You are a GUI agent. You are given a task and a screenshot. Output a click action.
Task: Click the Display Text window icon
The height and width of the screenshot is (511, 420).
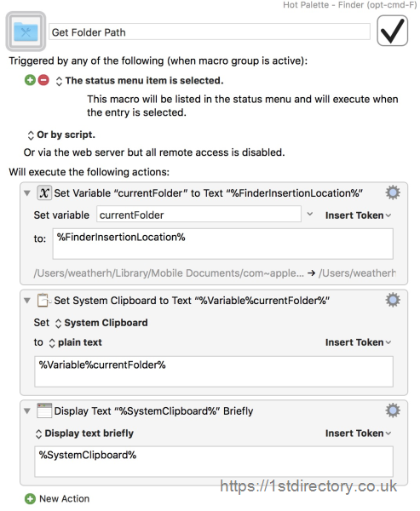pos(44,411)
